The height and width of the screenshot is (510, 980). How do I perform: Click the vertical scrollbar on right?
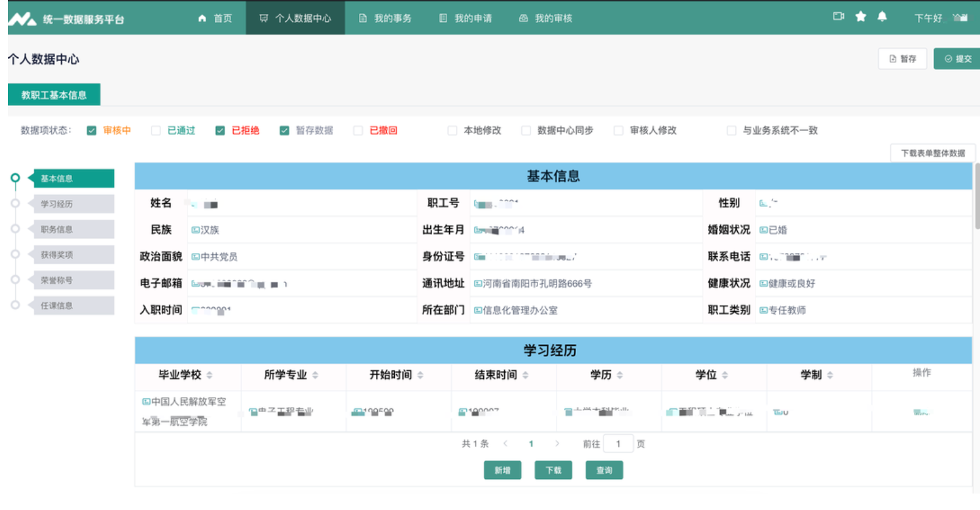click(976, 195)
